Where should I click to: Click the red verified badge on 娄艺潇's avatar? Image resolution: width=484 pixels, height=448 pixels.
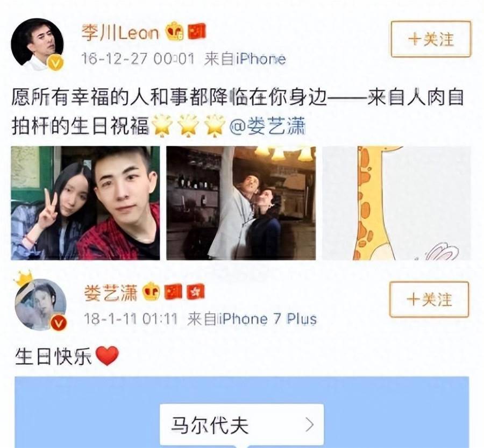[x=59, y=323]
